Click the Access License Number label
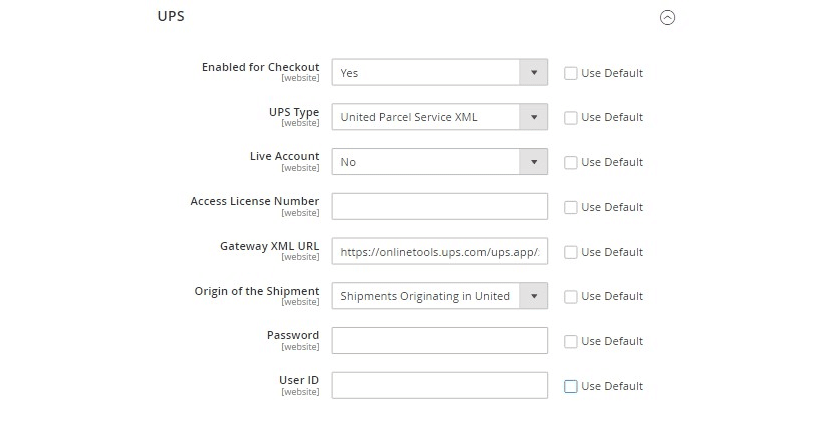This screenshot has width=837, height=442. coord(255,201)
